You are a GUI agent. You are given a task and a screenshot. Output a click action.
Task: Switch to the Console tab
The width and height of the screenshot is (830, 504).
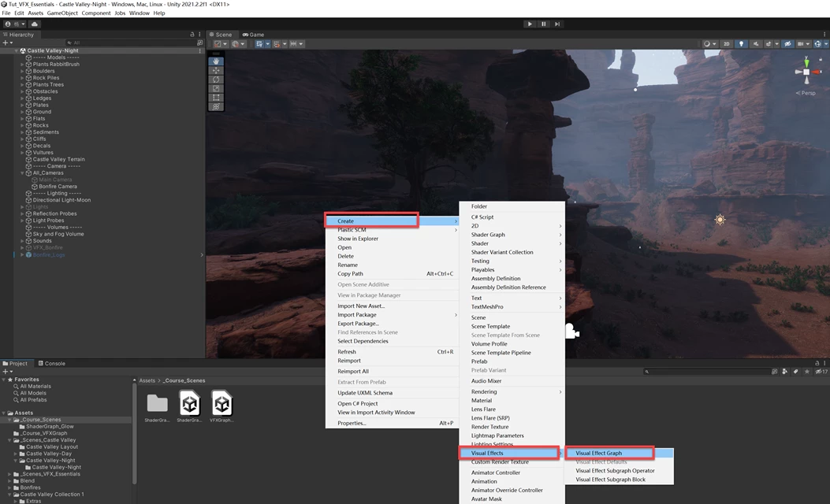[52, 363]
